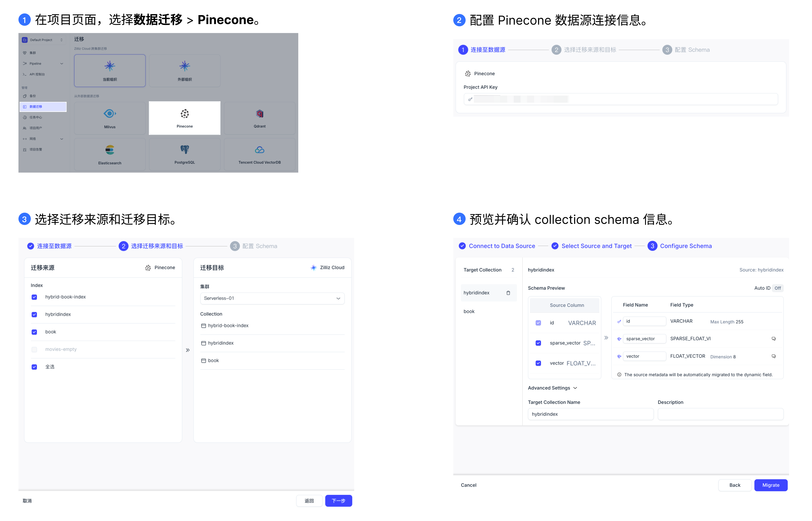Start migration with the Migrate button
Viewport: 812px width, 521px height.
(771, 485)
